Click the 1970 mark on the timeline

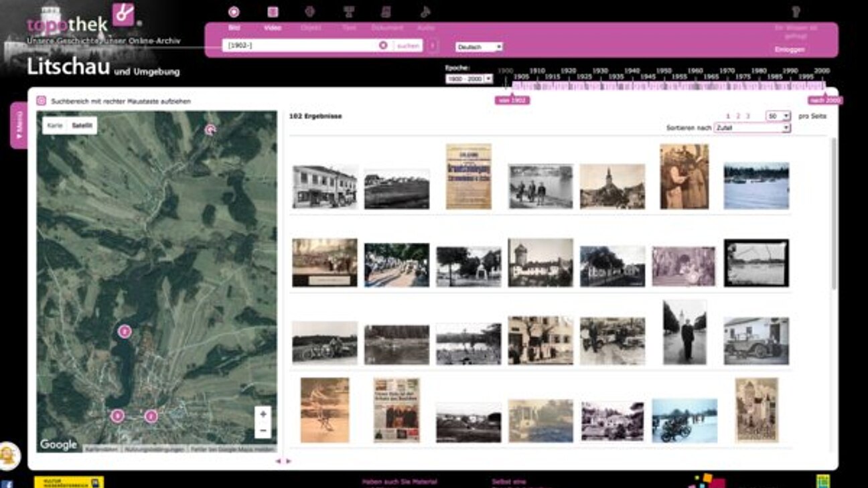tap(727, 71)
